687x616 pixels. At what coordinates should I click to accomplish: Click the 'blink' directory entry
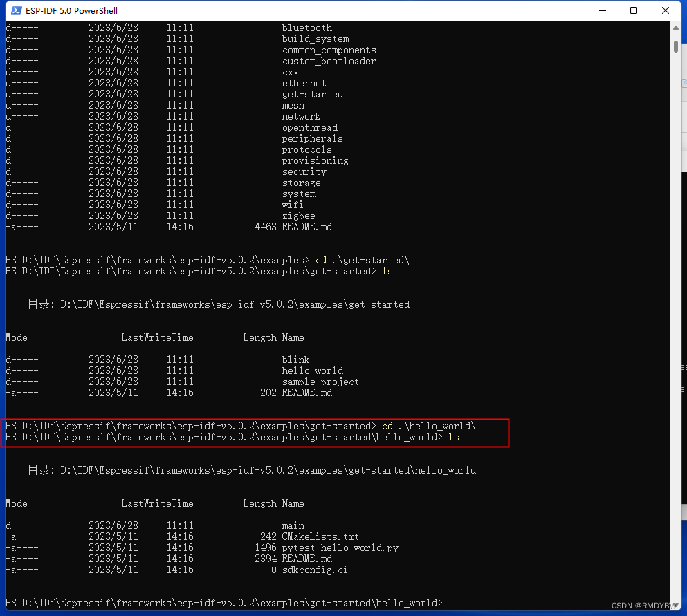tap(295, 360)
